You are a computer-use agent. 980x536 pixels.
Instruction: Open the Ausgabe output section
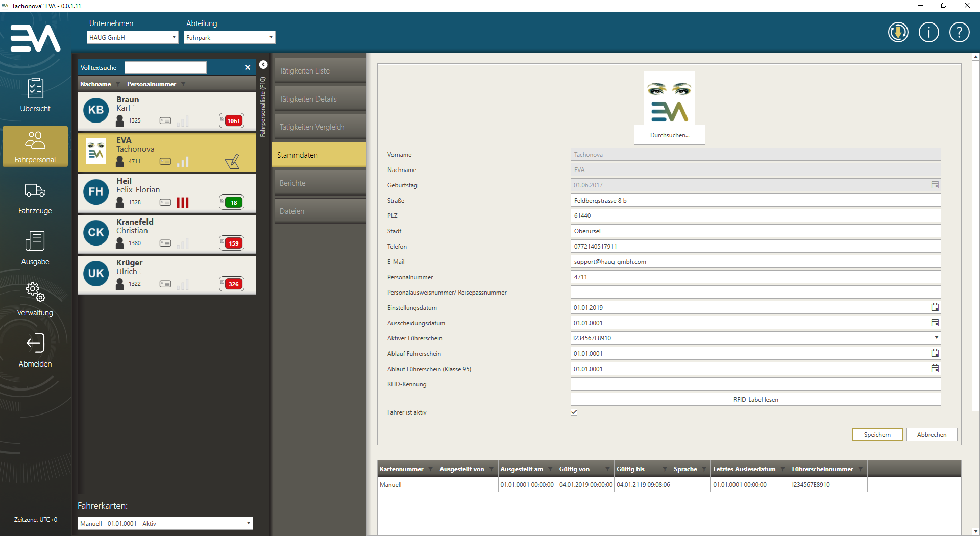click(x=35, y=248)
